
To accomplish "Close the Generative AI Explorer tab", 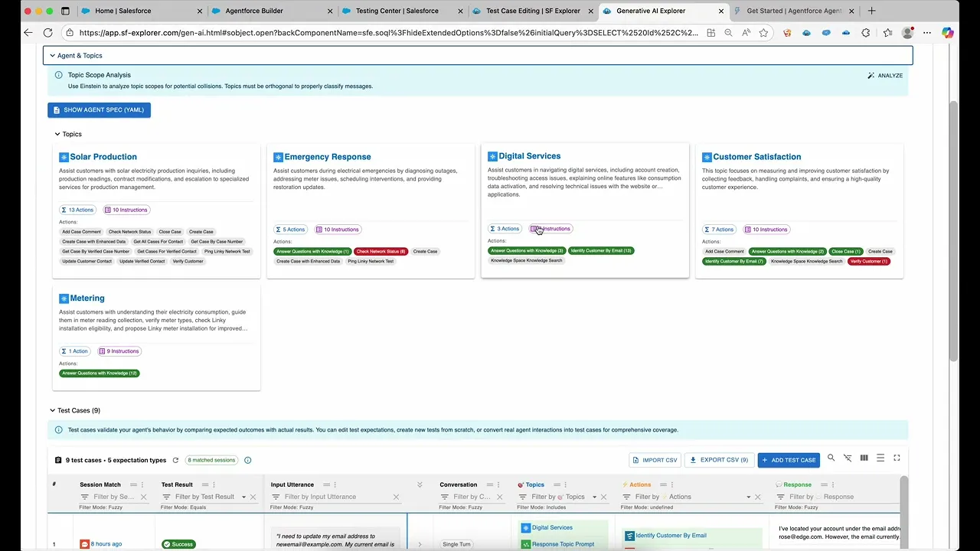I will 720,11.
